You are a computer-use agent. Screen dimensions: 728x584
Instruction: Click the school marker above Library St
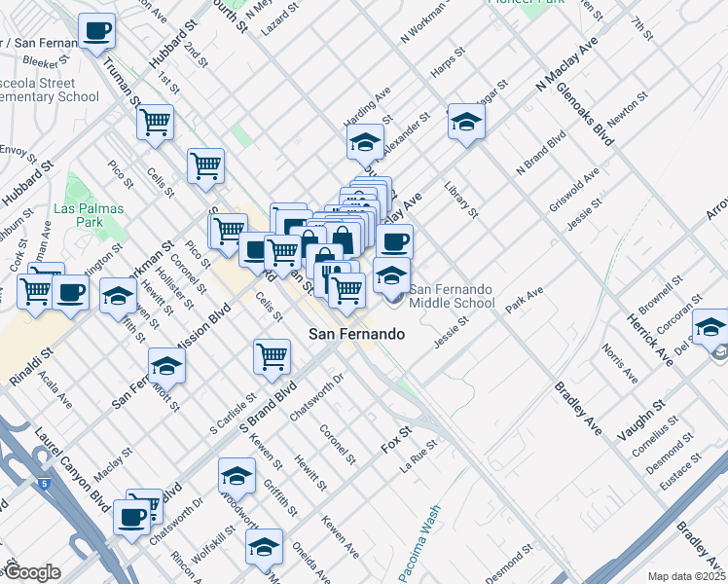click(x=466, y=122)
